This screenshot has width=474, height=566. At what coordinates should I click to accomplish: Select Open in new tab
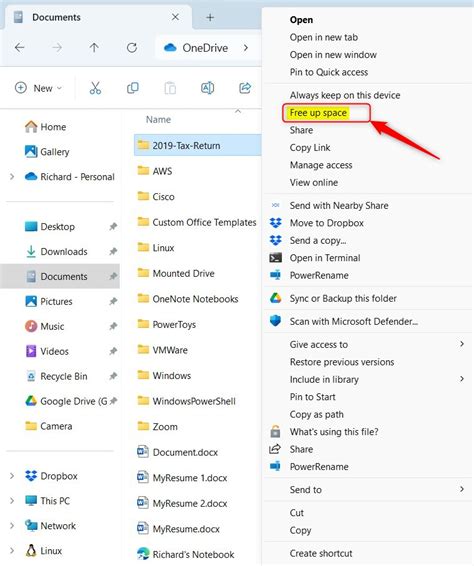324,37
